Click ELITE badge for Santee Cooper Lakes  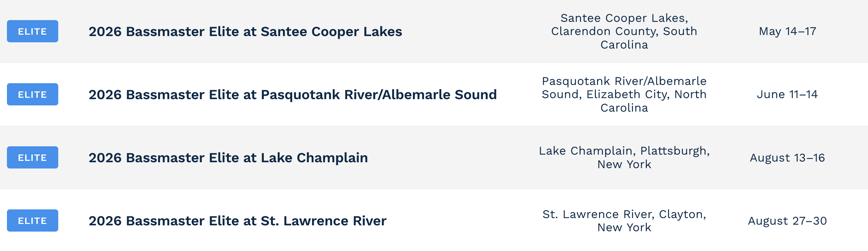coord(33,31)
